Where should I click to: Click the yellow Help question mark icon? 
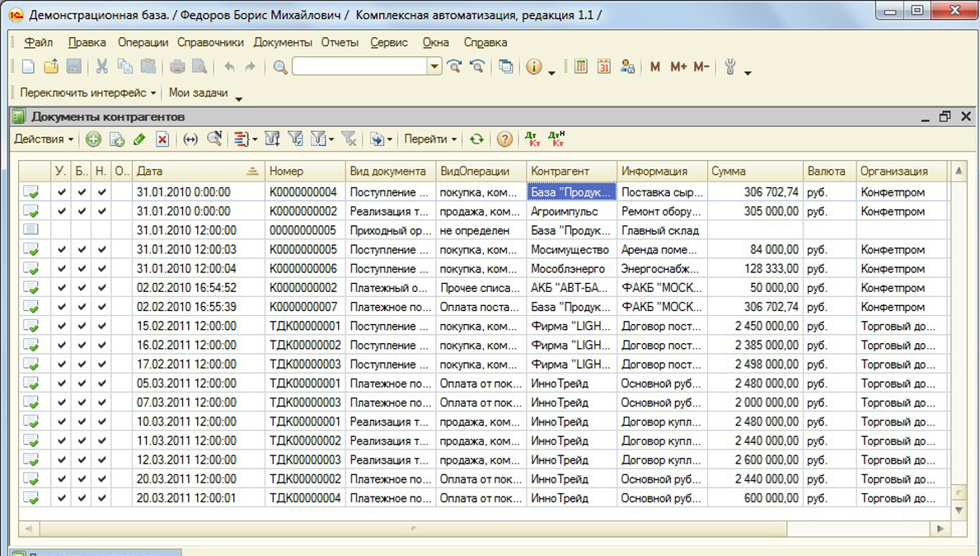click(x=504, y=139)
